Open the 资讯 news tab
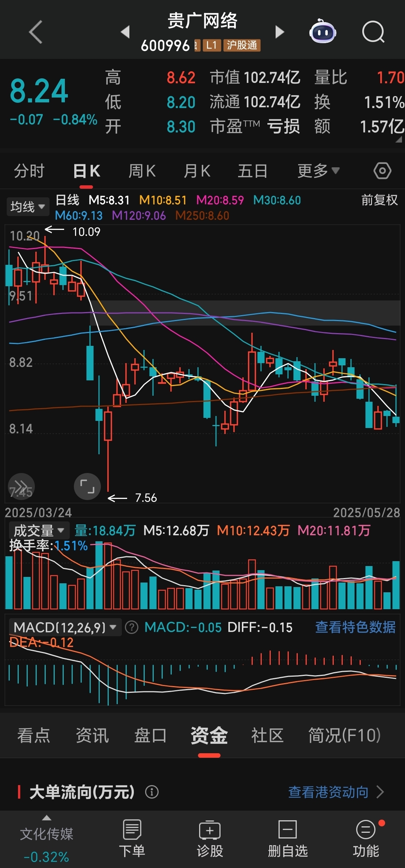 point(92,735)
